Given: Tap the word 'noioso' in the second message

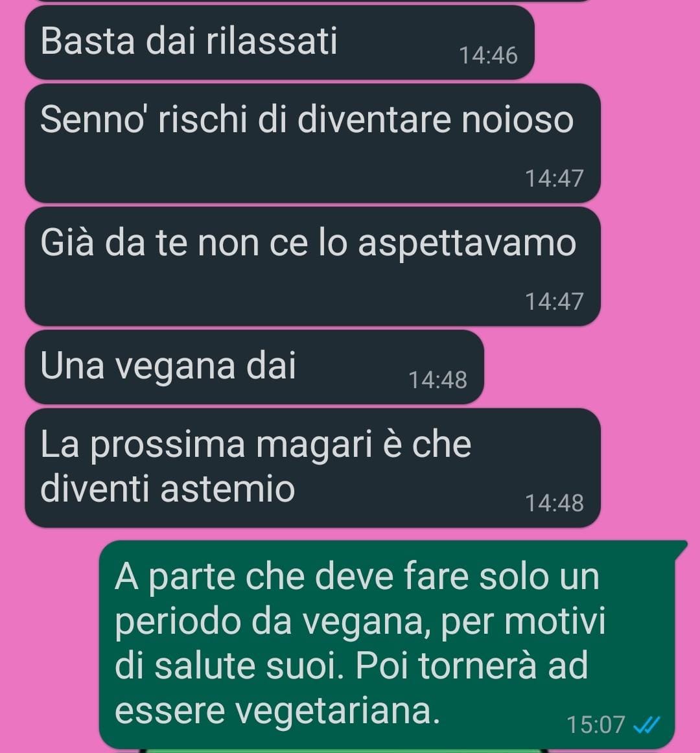Looking at the screenshot, I should (517, 119).
